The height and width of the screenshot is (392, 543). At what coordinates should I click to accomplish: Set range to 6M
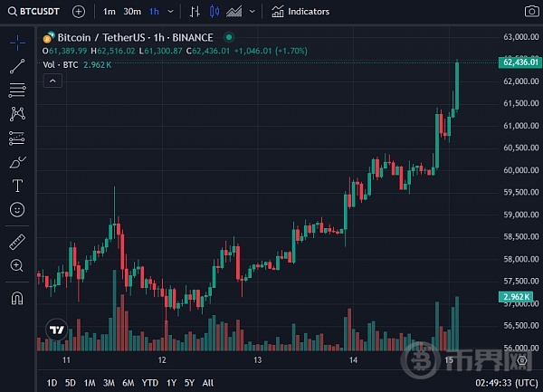(129, 383)
